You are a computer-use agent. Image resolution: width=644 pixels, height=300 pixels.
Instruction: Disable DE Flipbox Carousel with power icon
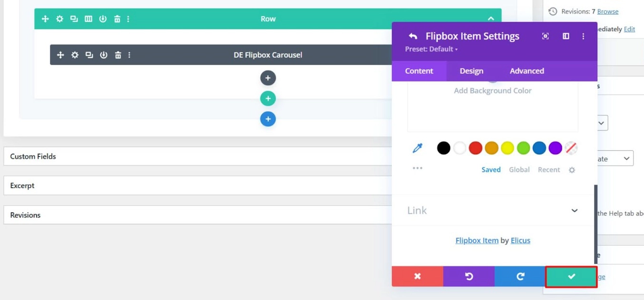click(x=103, y=55)
